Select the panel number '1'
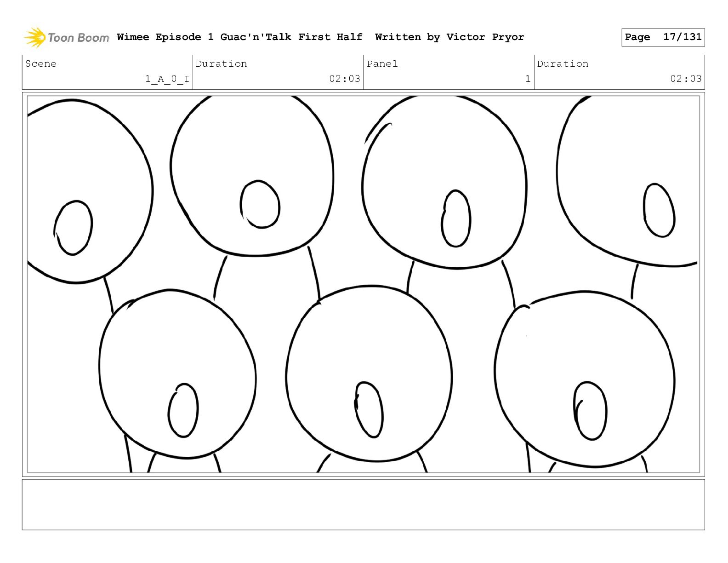The image size is (728, 563). point(528,79)
